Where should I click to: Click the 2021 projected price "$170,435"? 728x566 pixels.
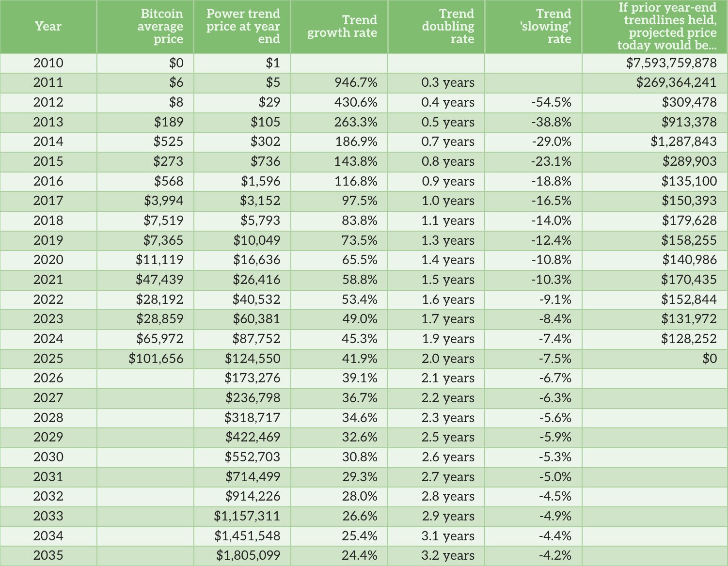689,280
